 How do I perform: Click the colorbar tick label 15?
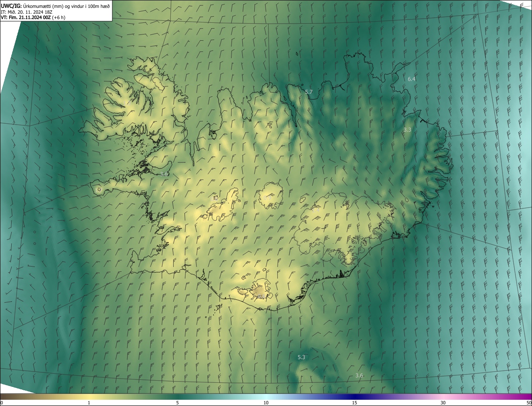355,403
